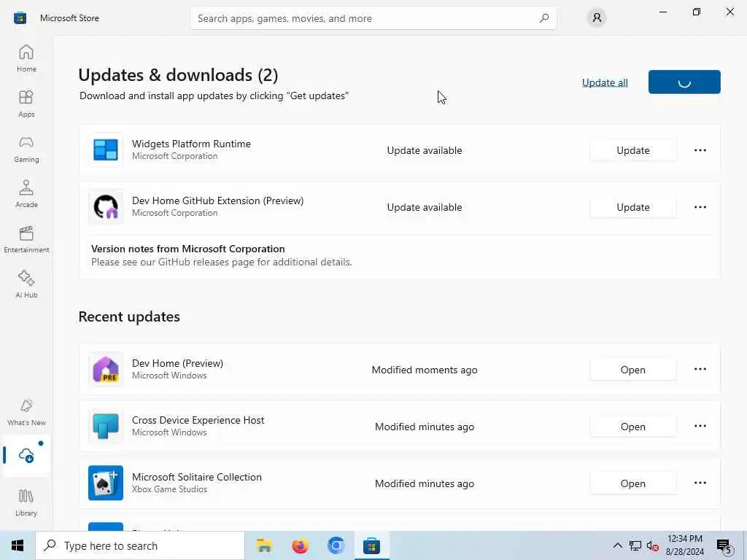Viewport: 747px width, 560px height.
Task: Click the Widgets Platform Runtime app icon
Action: point(106,150)
